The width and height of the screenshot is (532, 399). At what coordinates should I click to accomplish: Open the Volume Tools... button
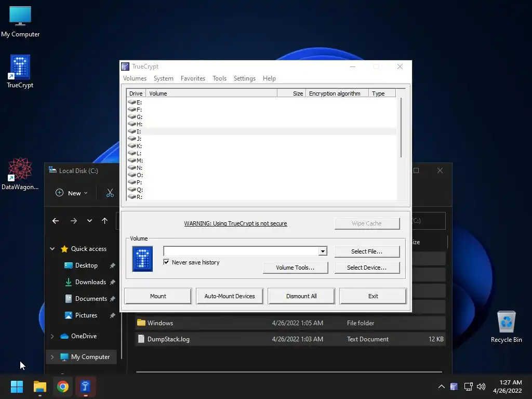click(x=295, y=268)
